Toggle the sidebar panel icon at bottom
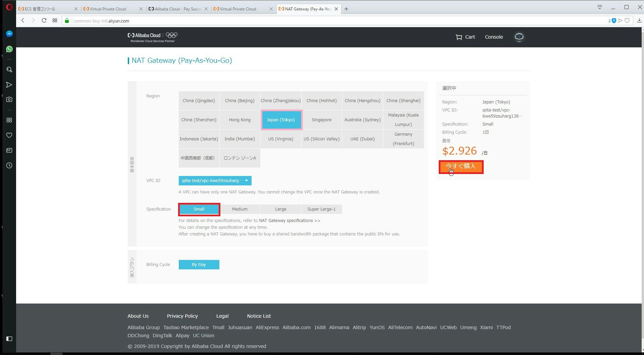 (x=9, y=339)
